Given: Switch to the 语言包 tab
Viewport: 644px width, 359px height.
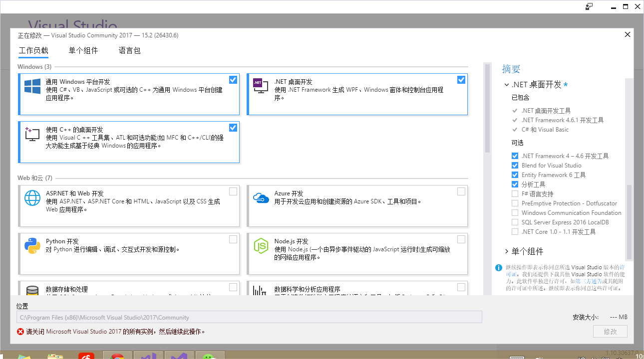Looking at the screenshot, I should [130, 51].
